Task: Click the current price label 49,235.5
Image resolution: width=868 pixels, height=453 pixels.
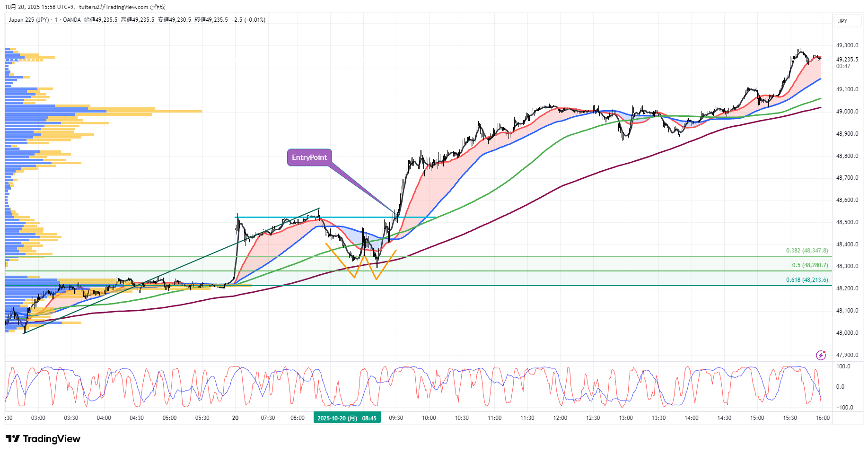Action: pos(847,60)
